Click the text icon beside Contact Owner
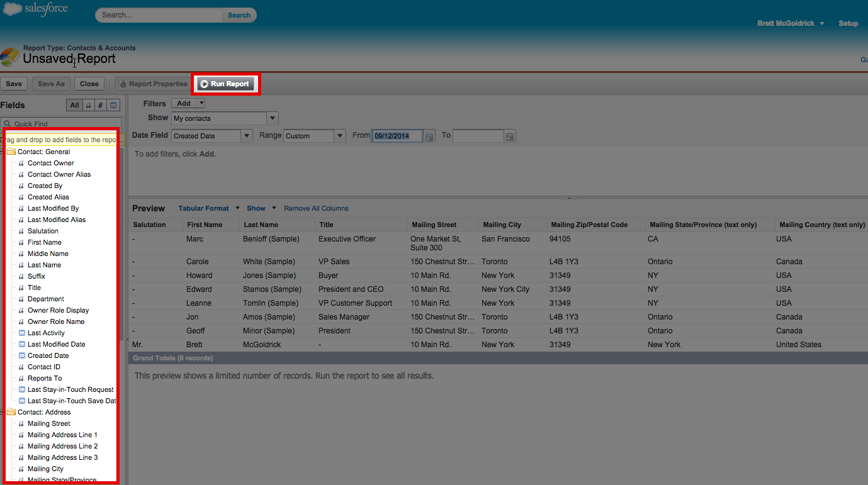Viewport: 868px width, 485px height. pyautogui.click(x=22, y=163)
